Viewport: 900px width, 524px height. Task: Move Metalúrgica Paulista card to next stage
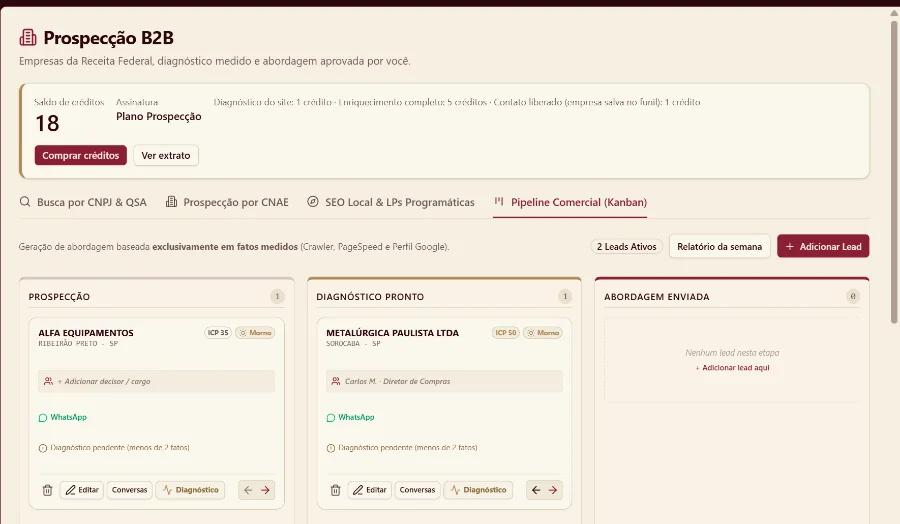pos(553,490)
